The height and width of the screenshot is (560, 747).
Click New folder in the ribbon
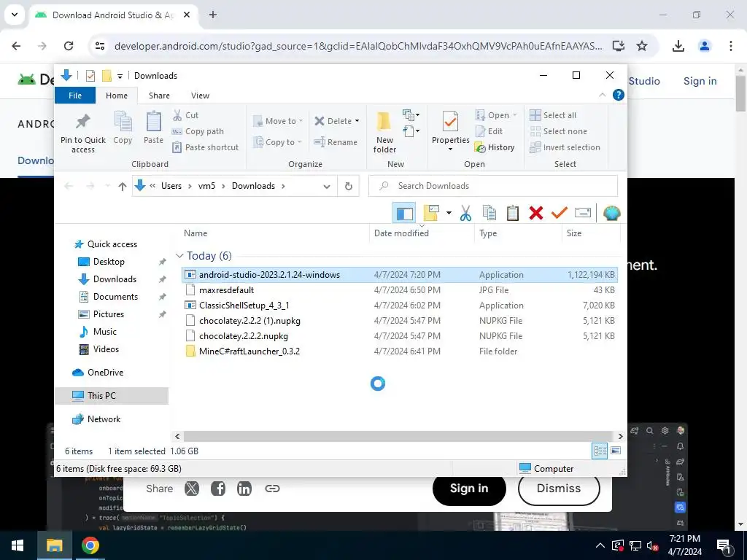click(x=384, y=133)
